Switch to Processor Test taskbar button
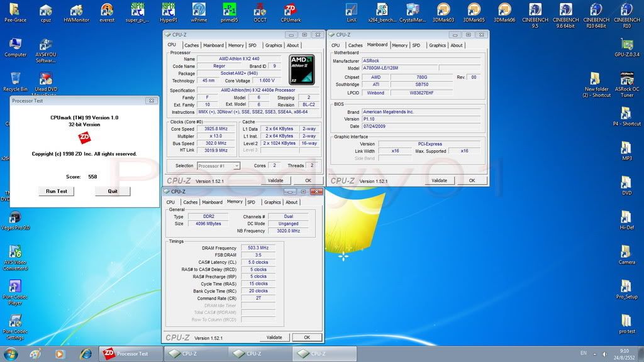The height and width of the screenshot is (362, 644). pyautogui.click(x=131, y=353)
